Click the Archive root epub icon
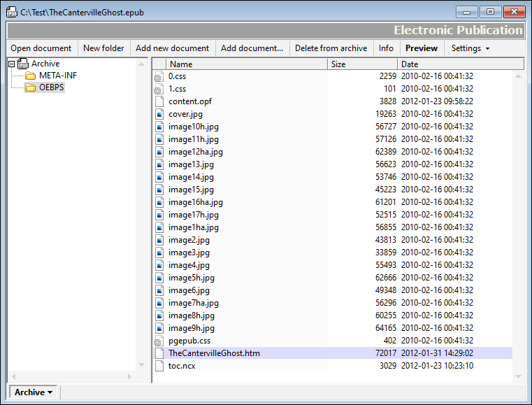 pyautogui.click(x=23, y=64)
